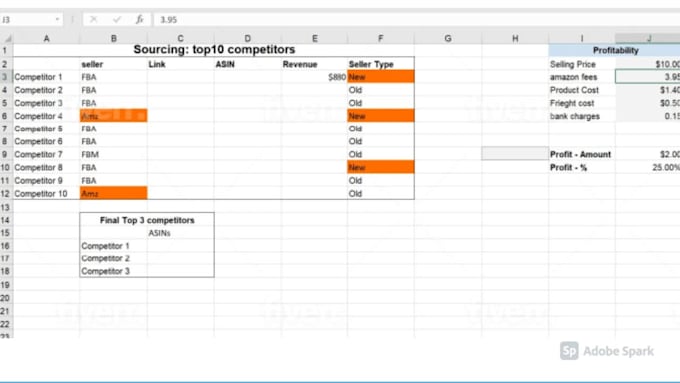Viewport: 680px width, 383px height.
Task: Select column C header
Action: click(180, 39)
